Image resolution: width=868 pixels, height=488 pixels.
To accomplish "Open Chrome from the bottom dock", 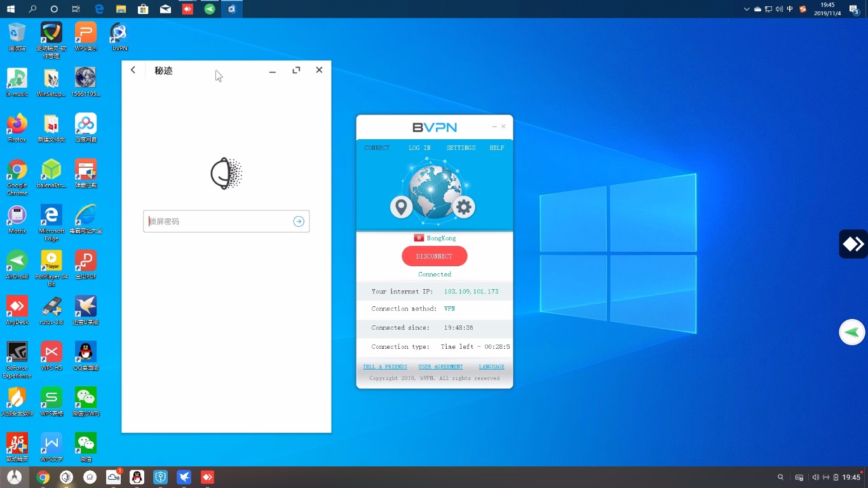I will (x=43, y=477).
